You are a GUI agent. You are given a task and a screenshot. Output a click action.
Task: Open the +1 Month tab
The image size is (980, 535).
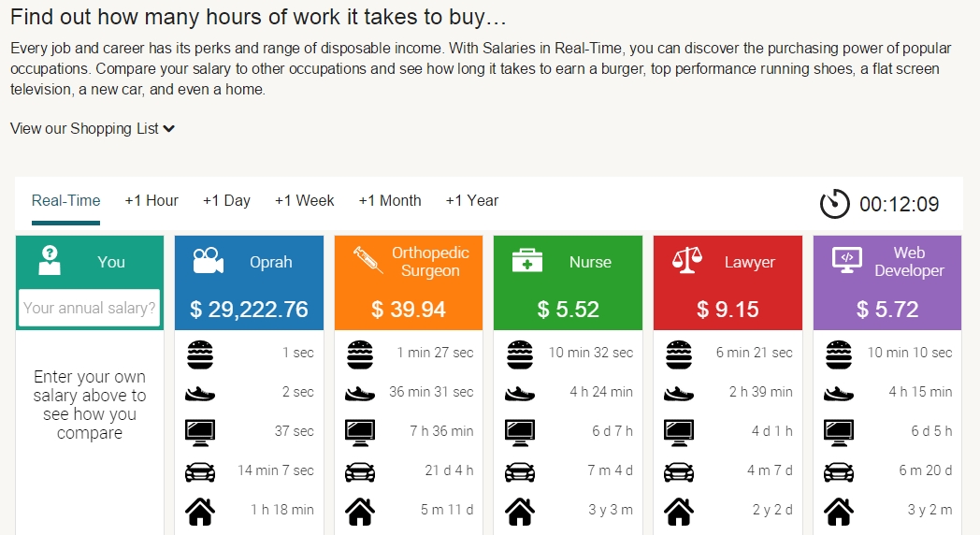click(389, 200)
